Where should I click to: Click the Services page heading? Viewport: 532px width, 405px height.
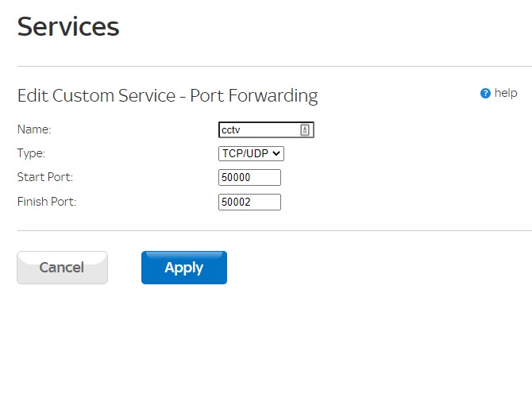point(68,27)
